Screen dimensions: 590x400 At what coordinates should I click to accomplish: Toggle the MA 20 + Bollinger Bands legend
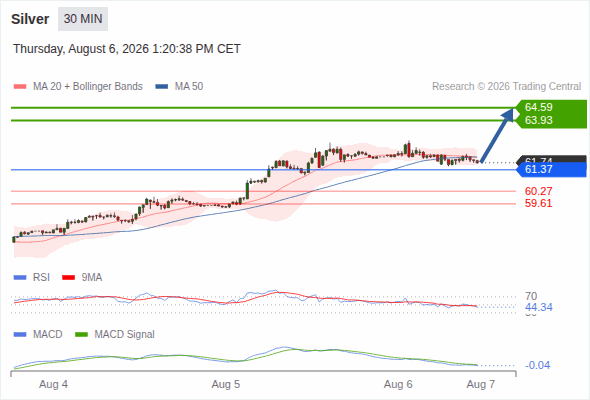click(x=78, y=87)
